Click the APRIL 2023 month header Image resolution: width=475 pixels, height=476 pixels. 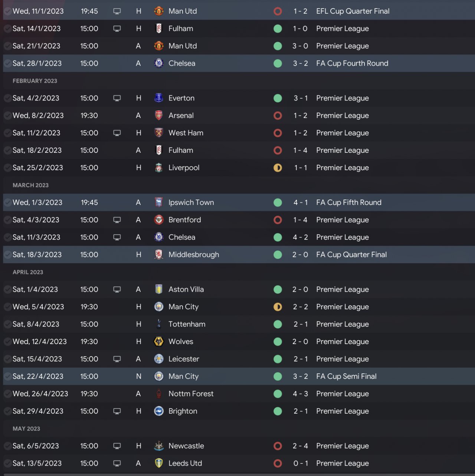click(x=28, y=272)
